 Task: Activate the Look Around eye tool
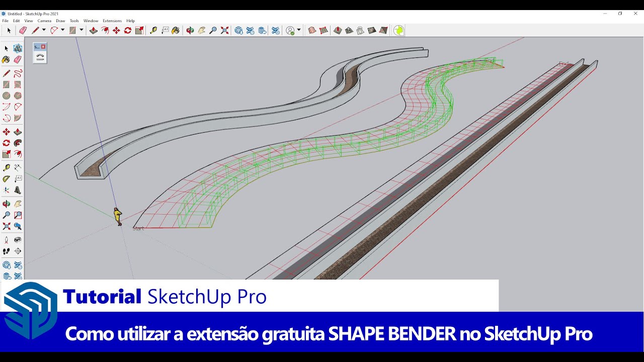point(18,240)
